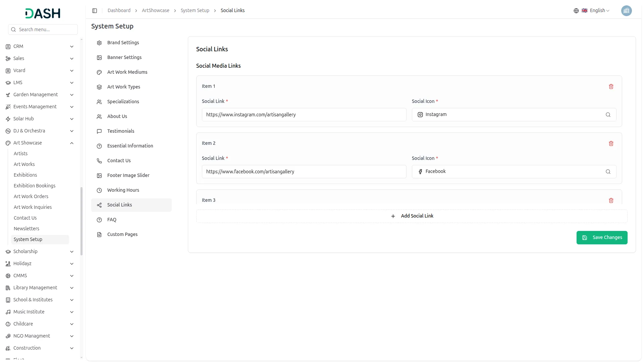This screenshot has width=644, height=362.
Task: Click the Save Changes button
Action: click(x=602, y=238)
